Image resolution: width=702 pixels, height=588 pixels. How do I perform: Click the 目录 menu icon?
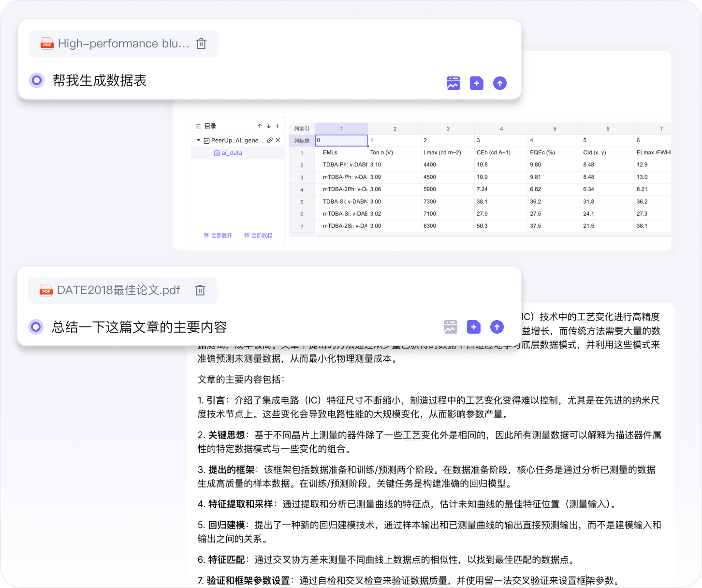coord(198,126)
